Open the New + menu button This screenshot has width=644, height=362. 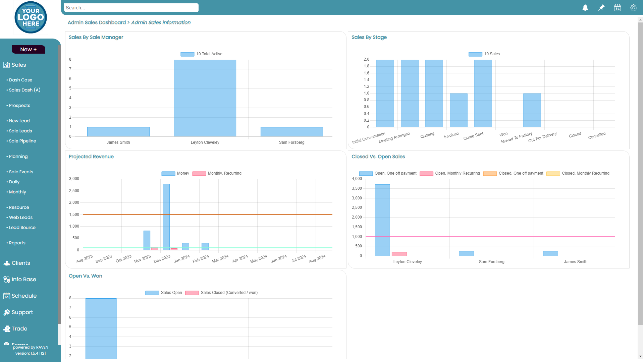click(x=28, y=49)
